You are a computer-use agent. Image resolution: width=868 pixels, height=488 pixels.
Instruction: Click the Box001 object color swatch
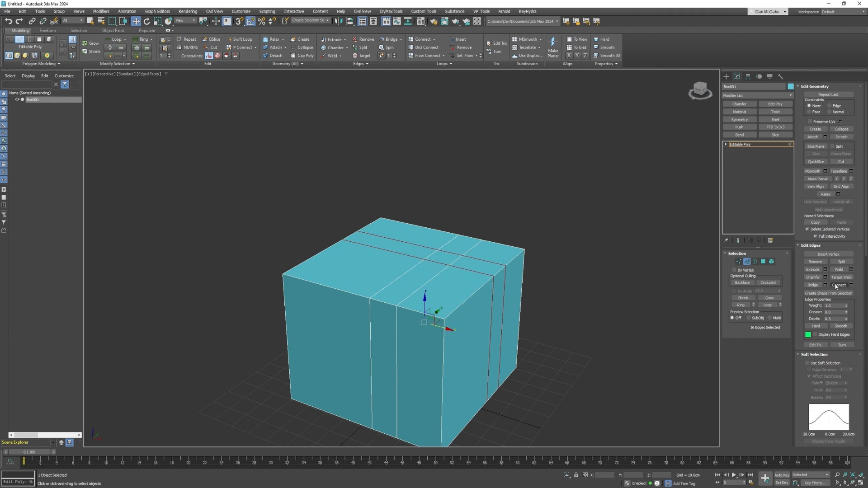pyautogui.click(x=790, y=86)
